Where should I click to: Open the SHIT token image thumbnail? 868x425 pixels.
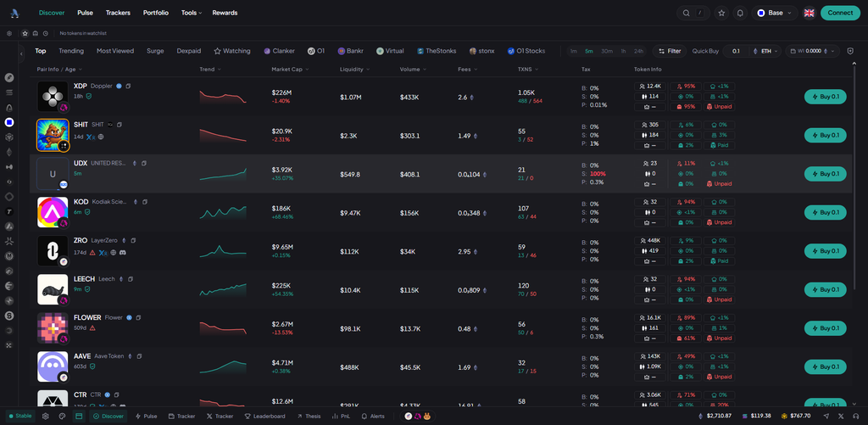tap(53, 135)
